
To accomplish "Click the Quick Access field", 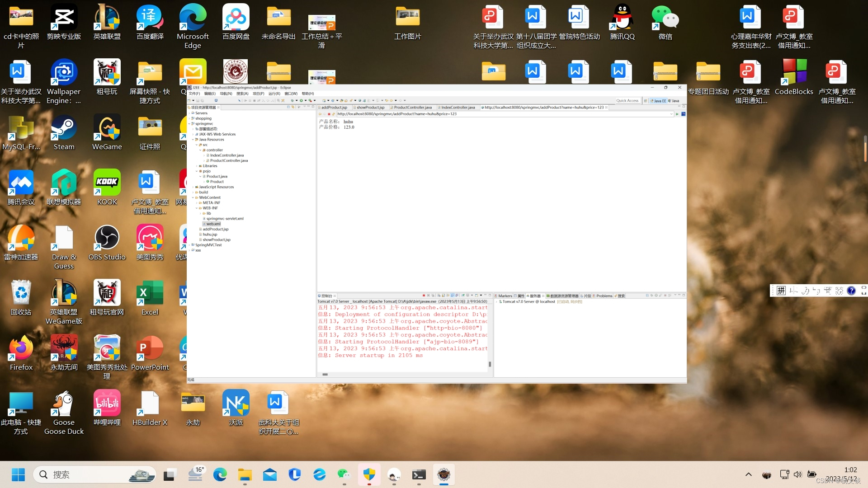I will pyautogui.click(x=627, y=101).
